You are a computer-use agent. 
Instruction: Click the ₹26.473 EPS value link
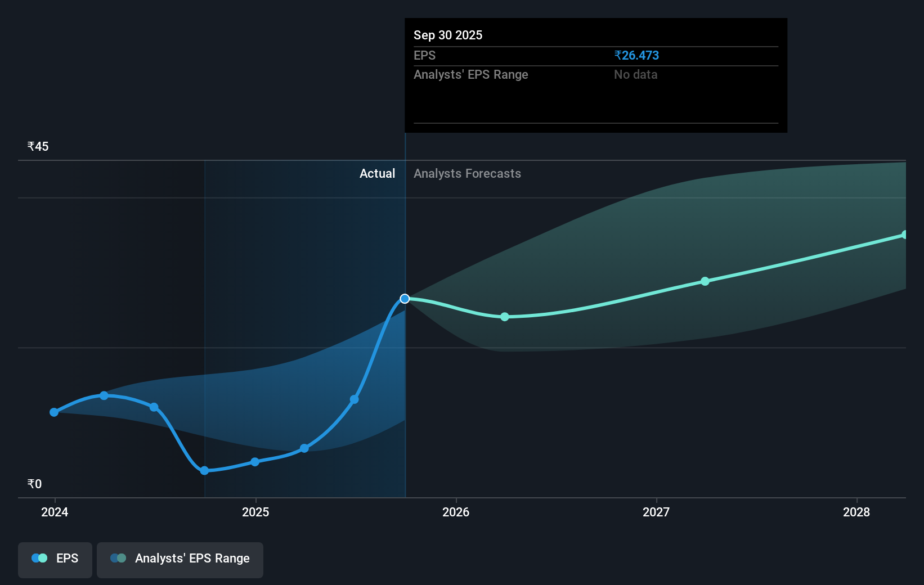point(637,55)
